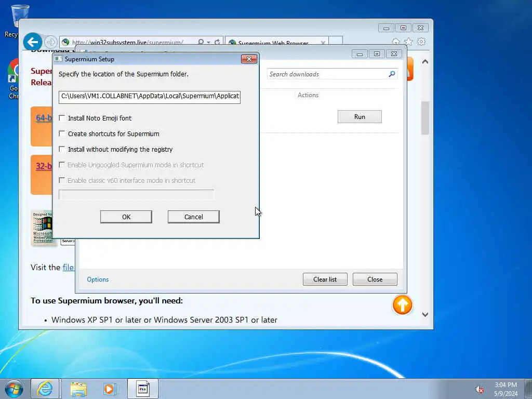Click Close in the downloads window
532x399 pixels.
click(x=375, y=279)
